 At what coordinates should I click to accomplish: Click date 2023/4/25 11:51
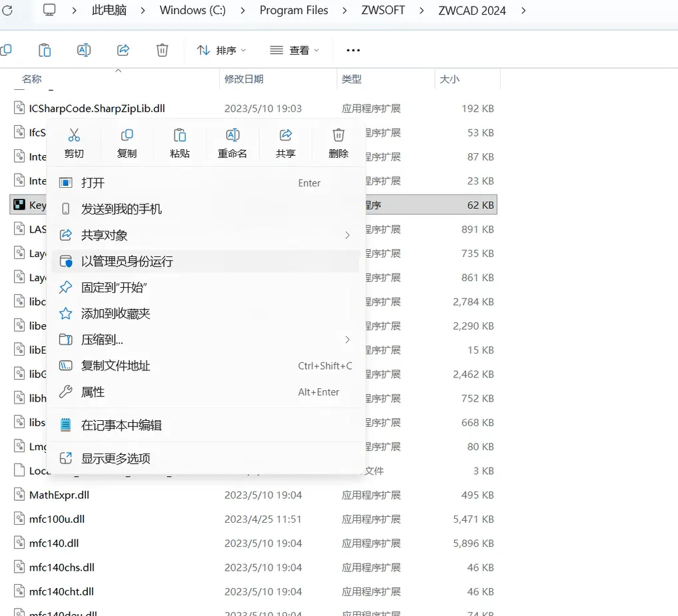pos(262,519)
